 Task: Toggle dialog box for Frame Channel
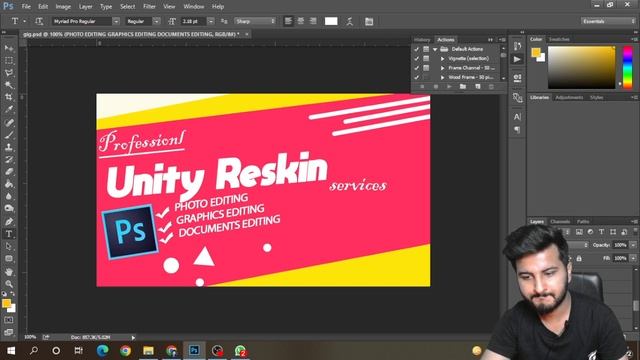point(426,68)
